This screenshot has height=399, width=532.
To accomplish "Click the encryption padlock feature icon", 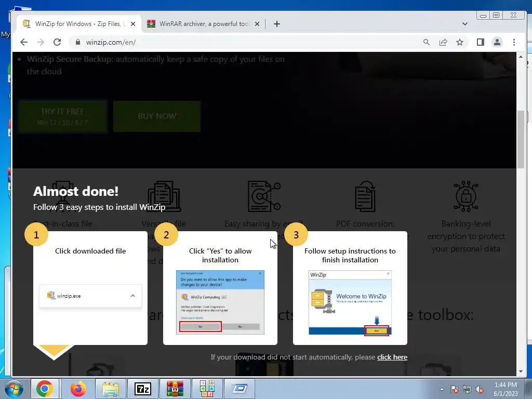I will pyautogui.click(x=466, y=196).
